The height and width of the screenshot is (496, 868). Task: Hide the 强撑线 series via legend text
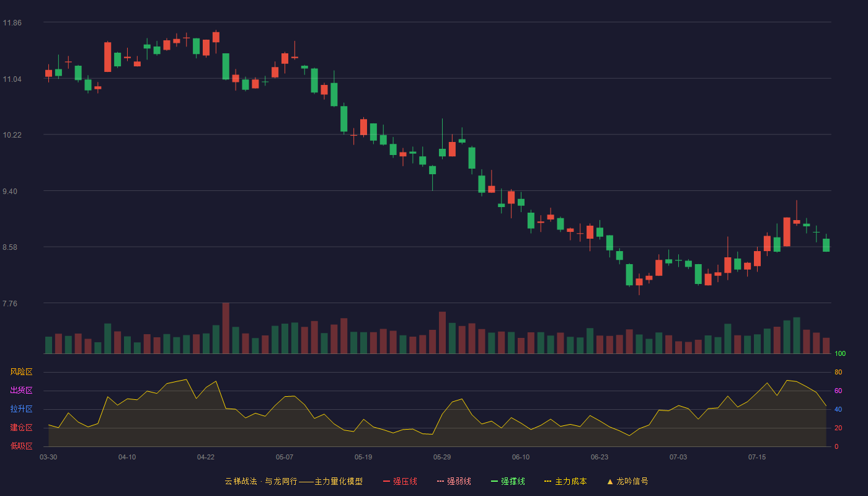(x=513, y=481)
